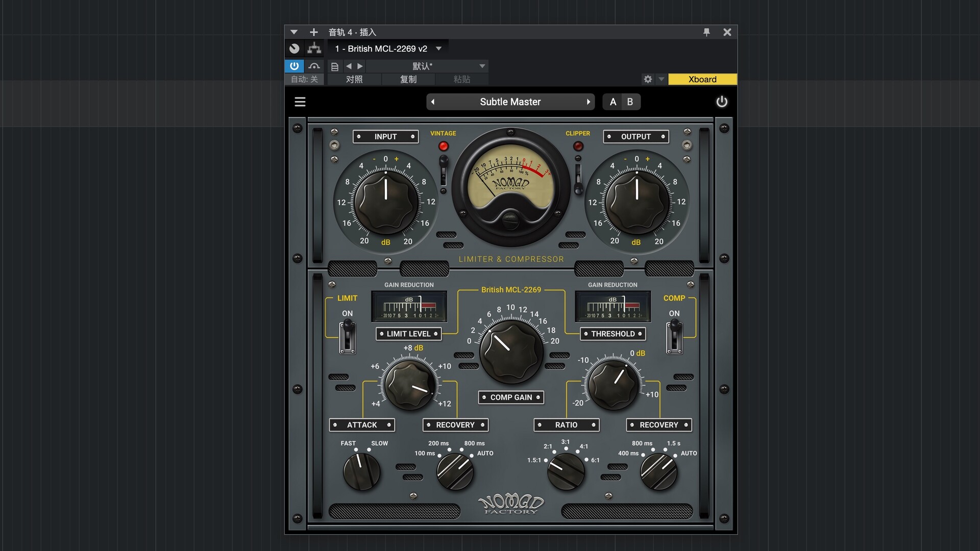Click the small jewel lamp right of OUTPUT
The image size is (980, 551).
[688, 145]
